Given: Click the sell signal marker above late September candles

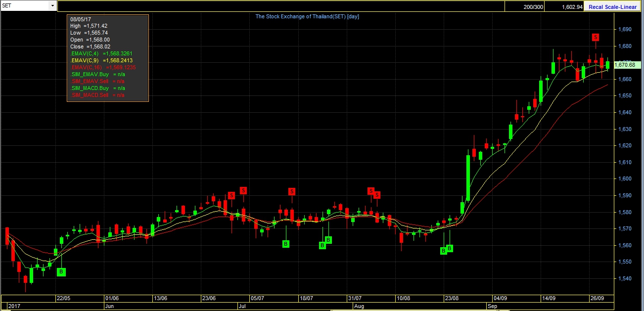Looking at the screenshot, I should 596,37.
